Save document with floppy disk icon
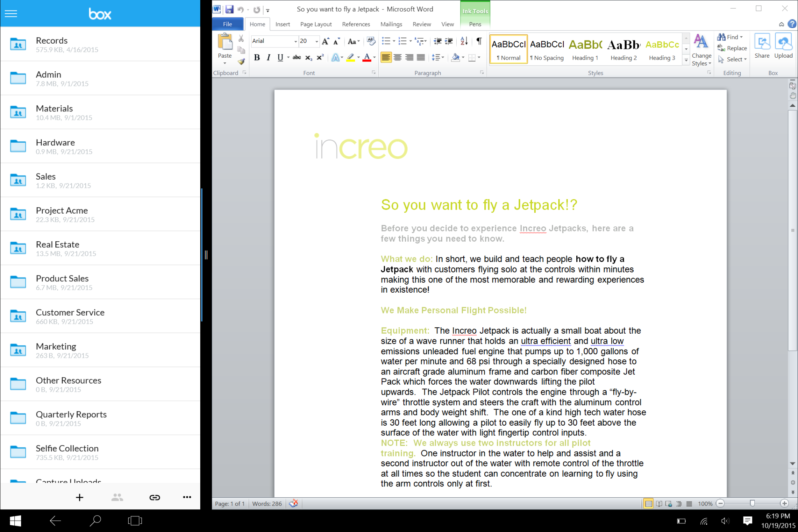The width and height of the screenshot is (798, 532). (x=229, y=9)
